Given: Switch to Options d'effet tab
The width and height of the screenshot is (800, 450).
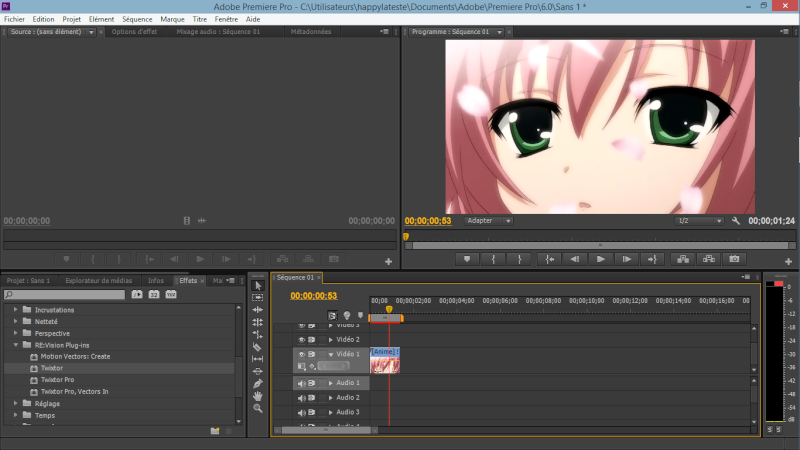Looking at the screenshot, I should point(134,32).
